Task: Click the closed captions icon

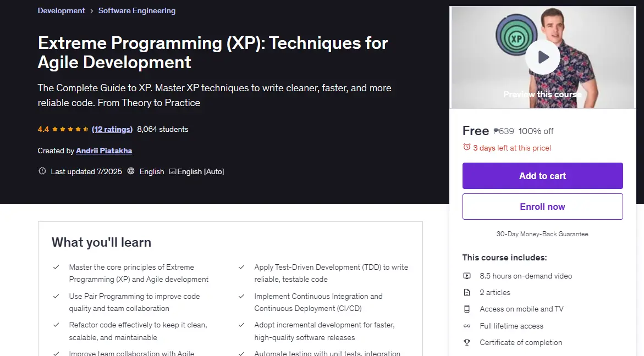Action: pos(173,171)
